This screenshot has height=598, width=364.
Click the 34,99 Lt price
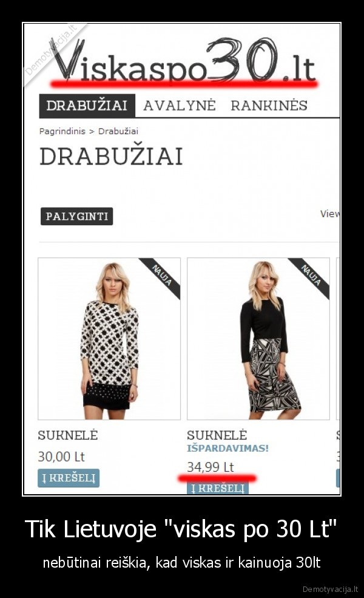[210, 467]
